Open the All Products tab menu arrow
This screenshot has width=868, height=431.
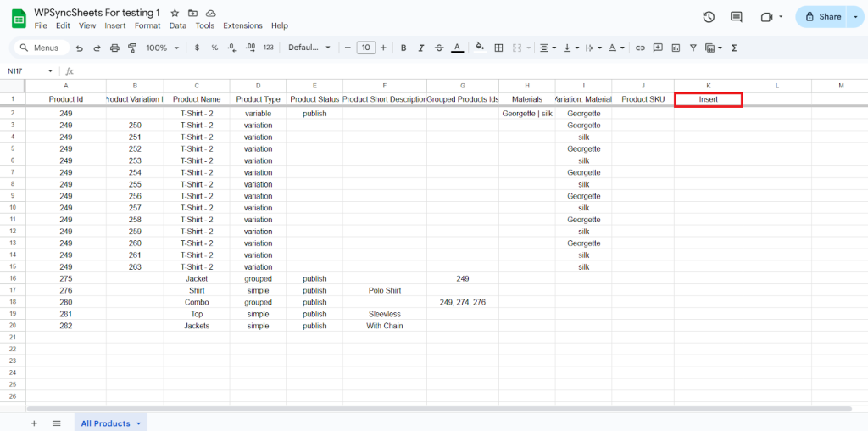(138, 424)
